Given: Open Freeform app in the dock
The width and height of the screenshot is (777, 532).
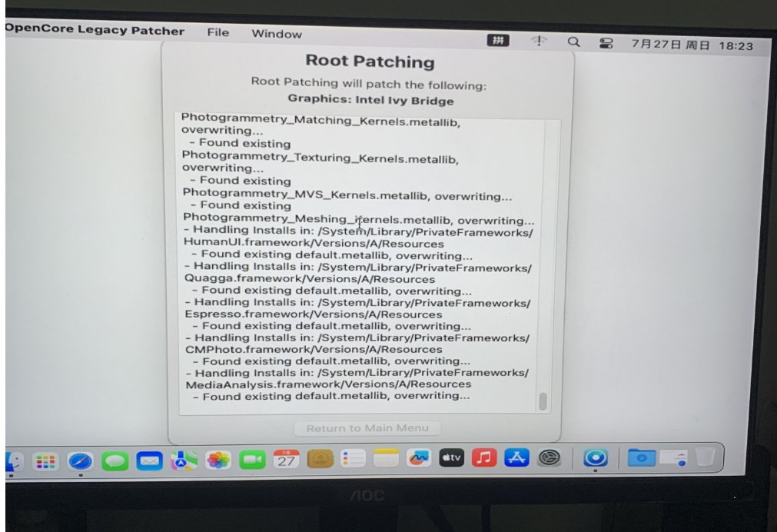Looking at the screenshot, I should coord(419,457).
